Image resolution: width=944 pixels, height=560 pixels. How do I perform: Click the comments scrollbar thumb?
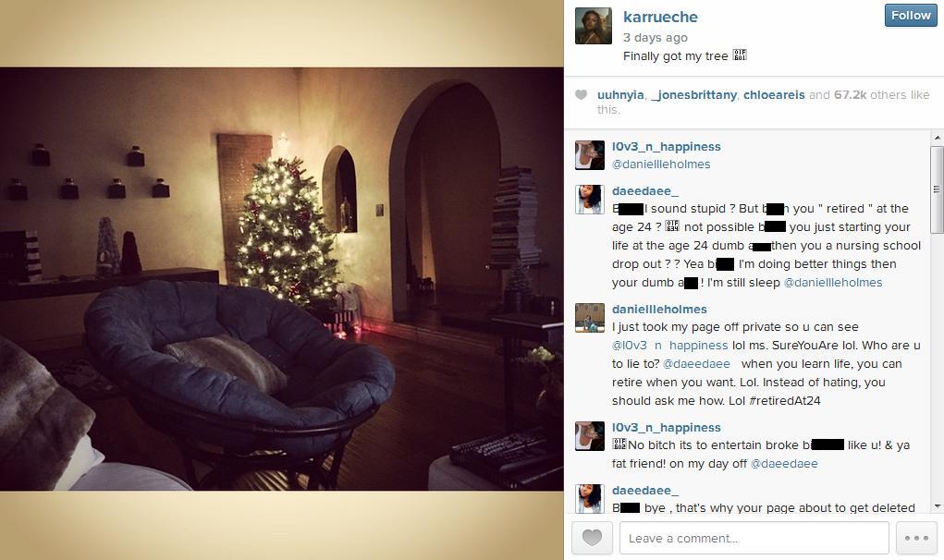click(937, 189)
